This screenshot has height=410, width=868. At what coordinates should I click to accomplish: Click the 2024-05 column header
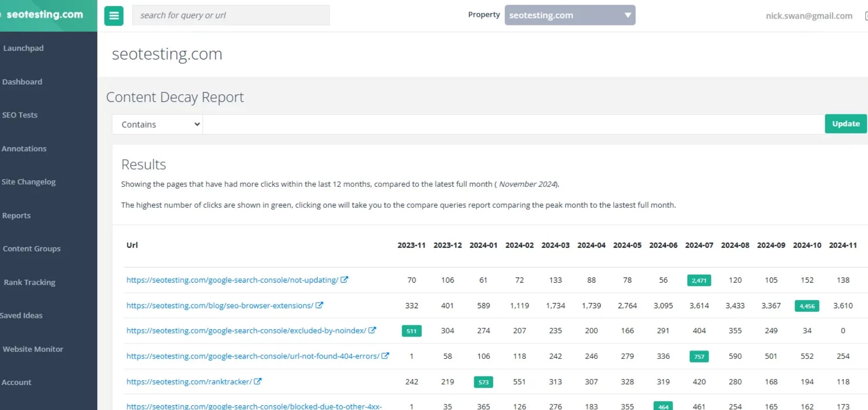627,245
